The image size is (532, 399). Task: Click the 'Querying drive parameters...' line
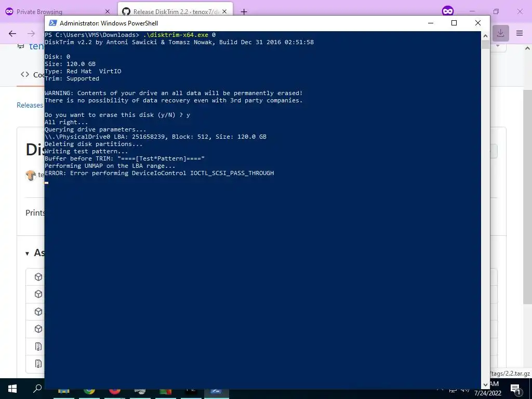tap(96, 129)
